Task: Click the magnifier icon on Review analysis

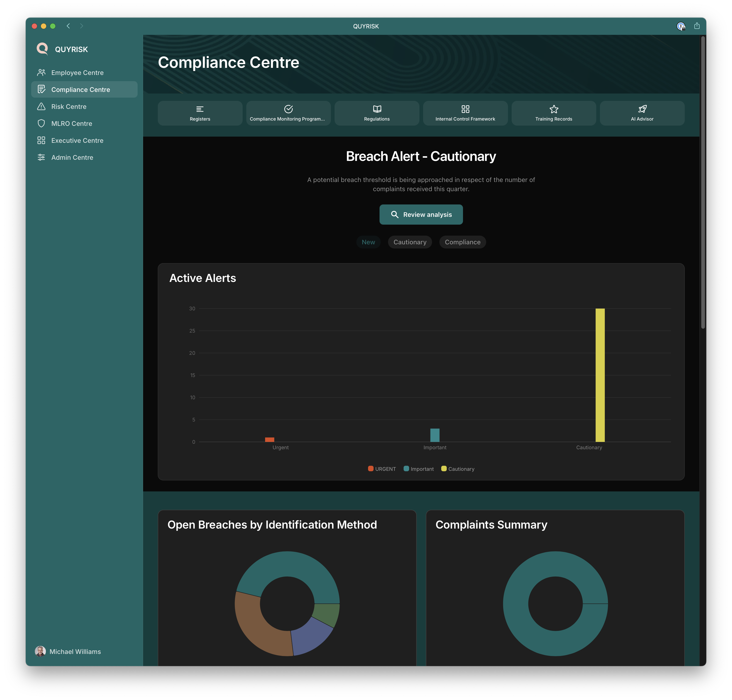Action: point(394,214)
